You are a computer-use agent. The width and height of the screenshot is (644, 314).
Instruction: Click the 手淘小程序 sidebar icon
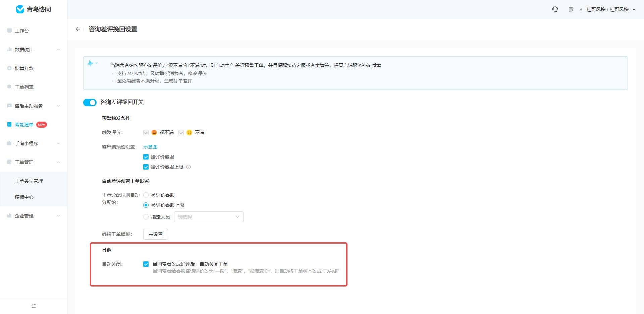(9, 143)
